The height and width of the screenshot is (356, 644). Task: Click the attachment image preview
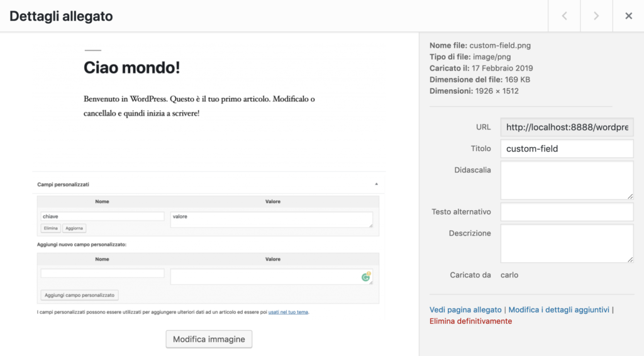(209, 181)
